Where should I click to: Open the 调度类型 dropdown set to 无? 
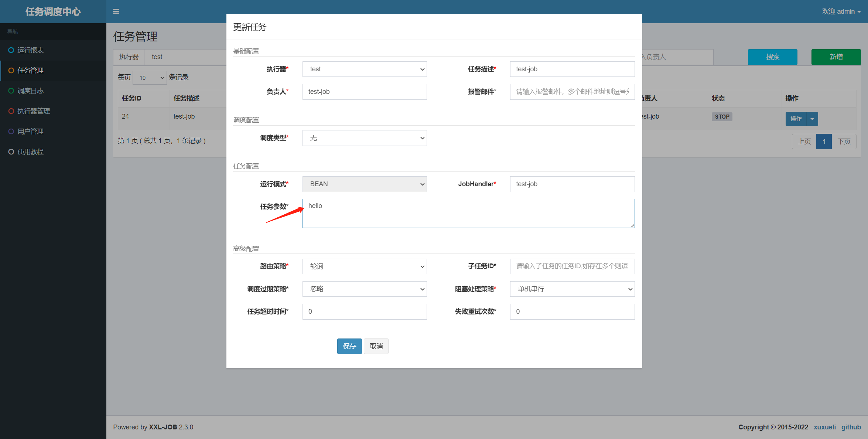tap(364, 138)
